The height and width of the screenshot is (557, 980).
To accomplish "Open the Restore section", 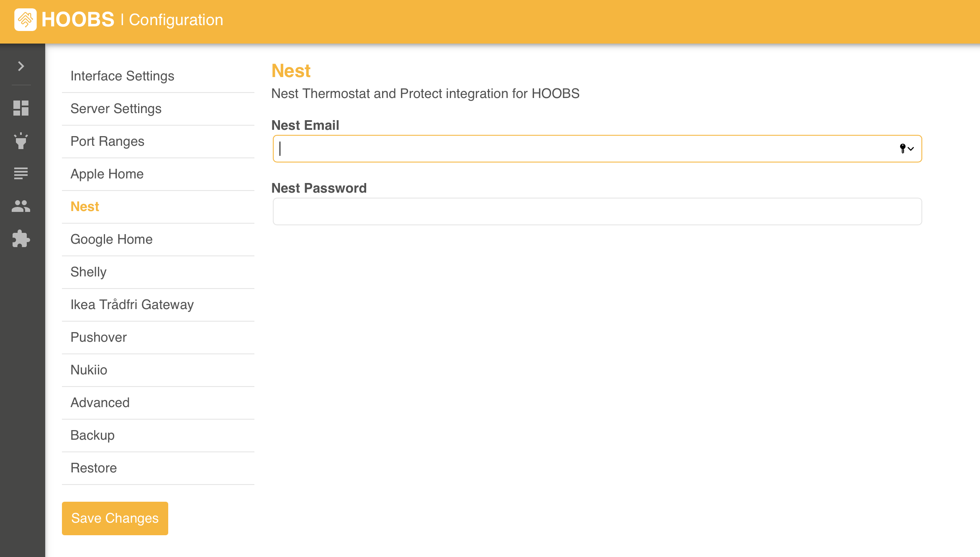I will [94, 468].
